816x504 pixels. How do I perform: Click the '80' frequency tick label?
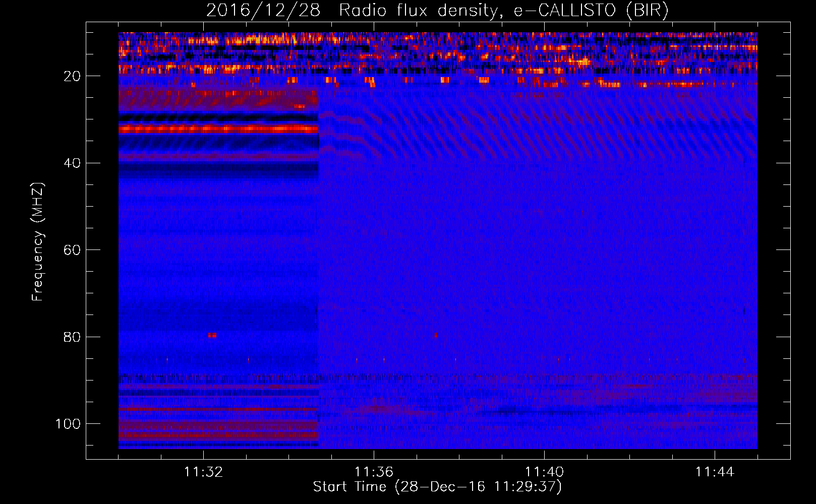[x=72, y=337]
